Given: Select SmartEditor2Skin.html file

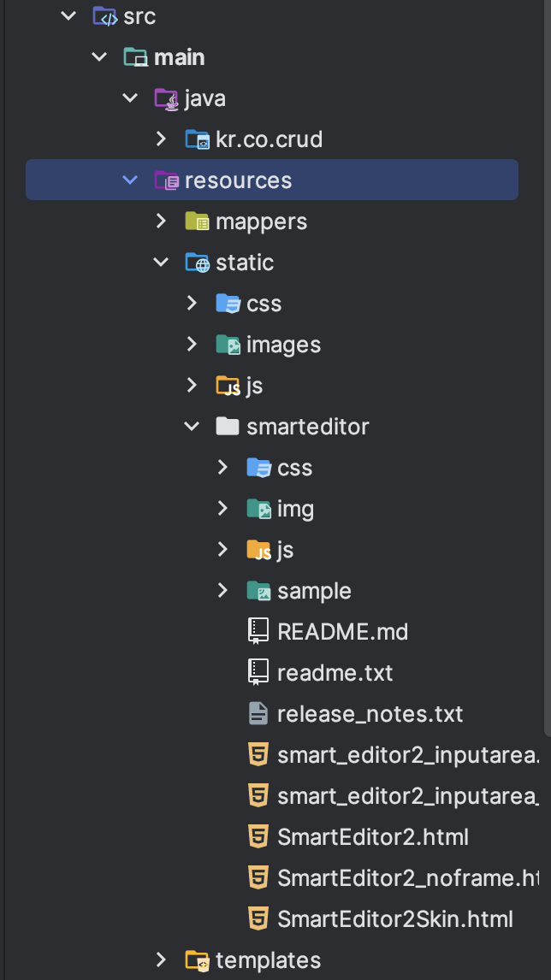Looking at the screenshot, I should [395, 919].
